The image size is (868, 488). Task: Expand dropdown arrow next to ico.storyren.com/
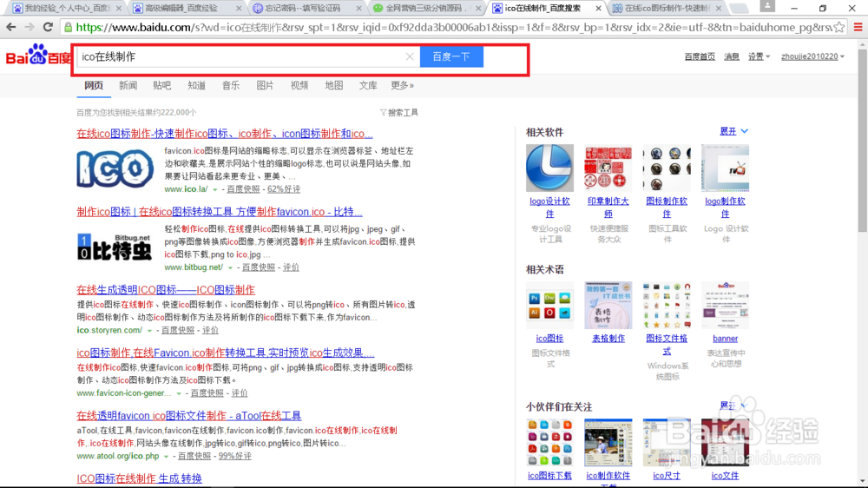pos(149,331)
